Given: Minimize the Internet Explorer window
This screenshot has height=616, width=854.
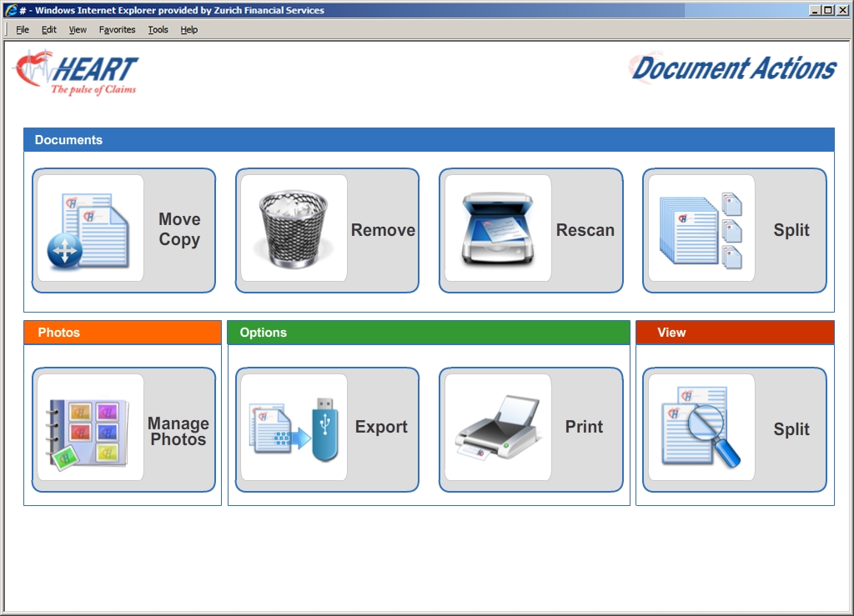Looking at the screenshot, I should click(x=815, y=10).
